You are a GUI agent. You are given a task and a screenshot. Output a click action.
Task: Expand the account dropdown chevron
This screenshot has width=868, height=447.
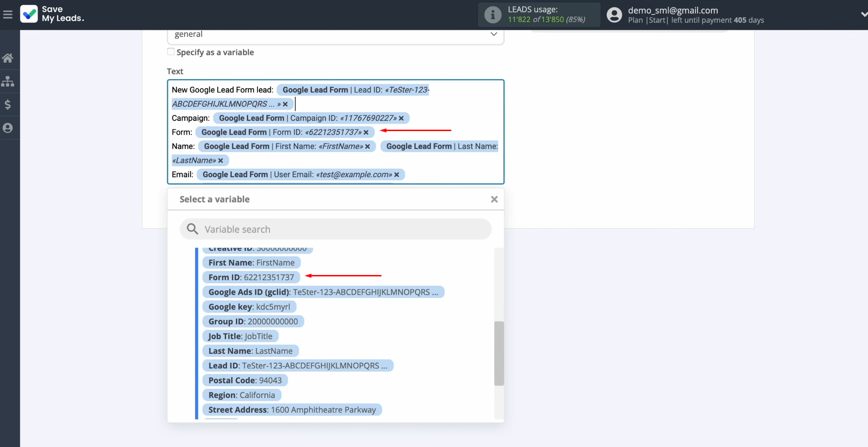863,15
